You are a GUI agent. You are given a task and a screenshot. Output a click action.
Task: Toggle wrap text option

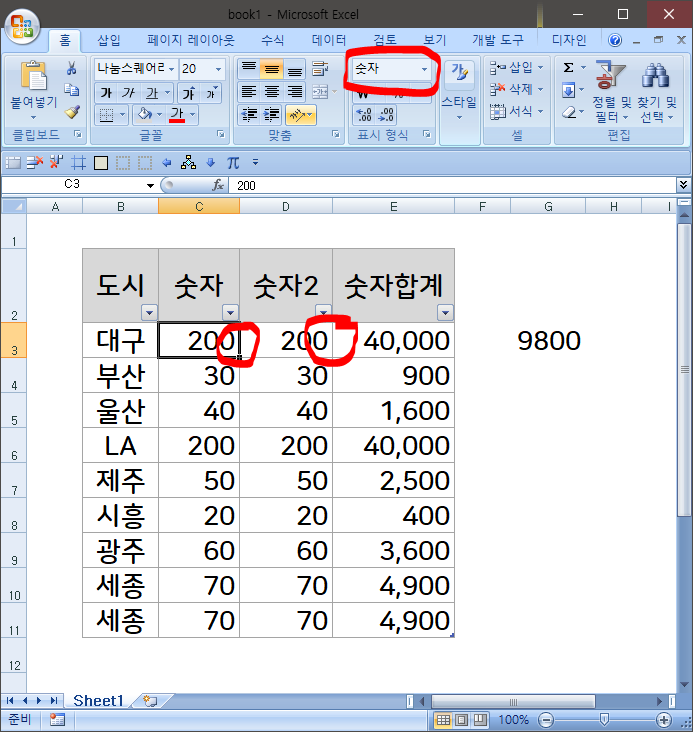coord(320,69)
